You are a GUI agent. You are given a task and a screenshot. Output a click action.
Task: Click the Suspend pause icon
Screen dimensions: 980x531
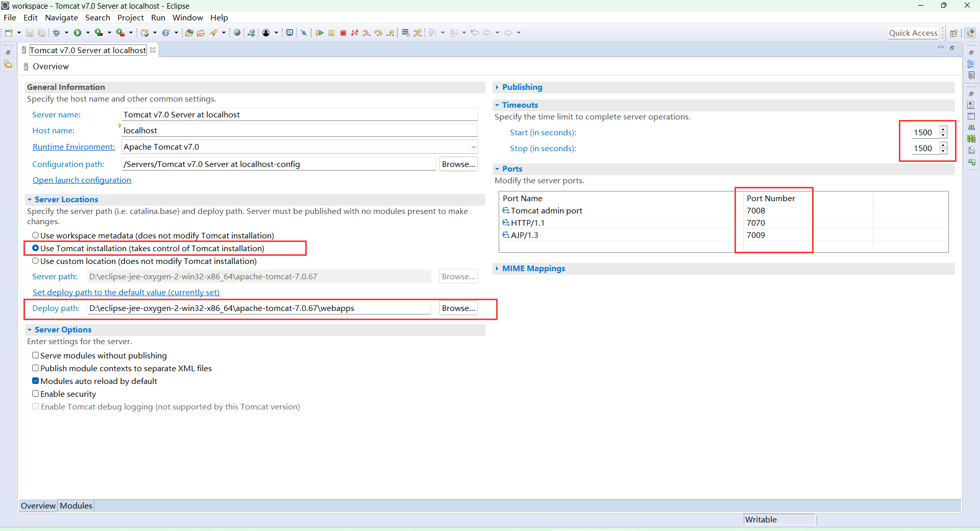click(x=331, y=33)
